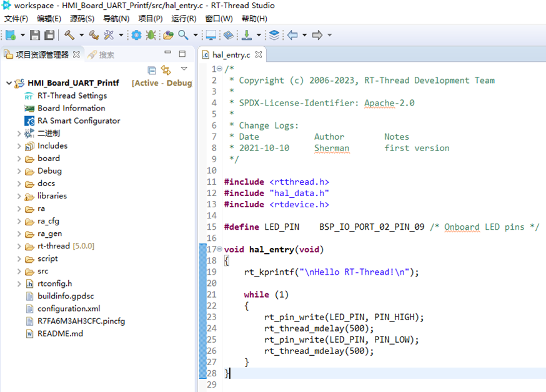546x392 pixels.
Task: Close the 项目资源管理器 view tab
Action: (x=76, y=54)
